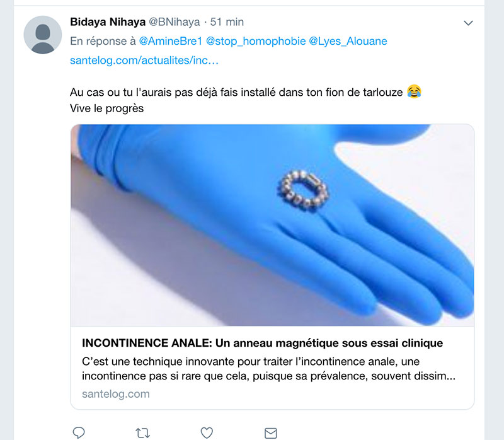
Task: Click the "En réponse à" reply label
Action: (x=101, y=41)
